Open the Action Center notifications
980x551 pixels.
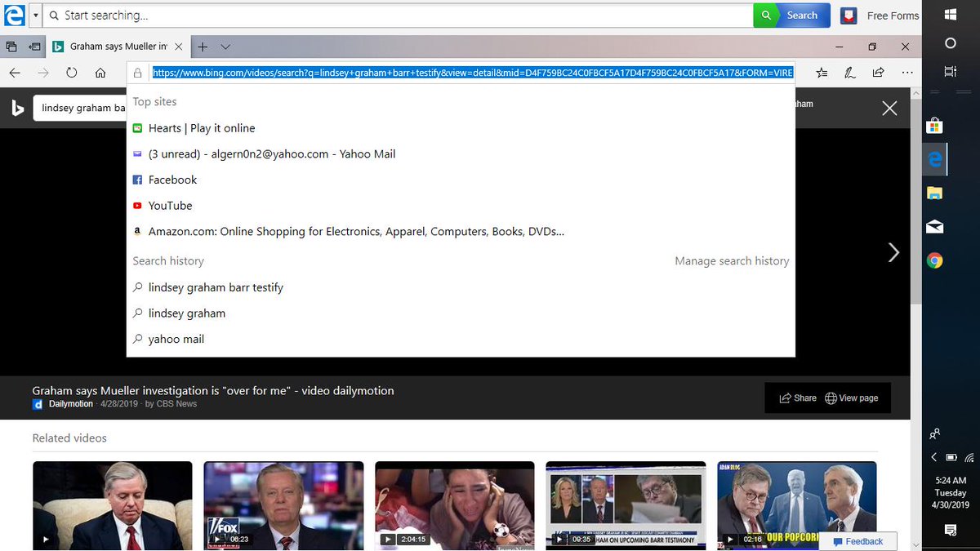coord(951,531)
